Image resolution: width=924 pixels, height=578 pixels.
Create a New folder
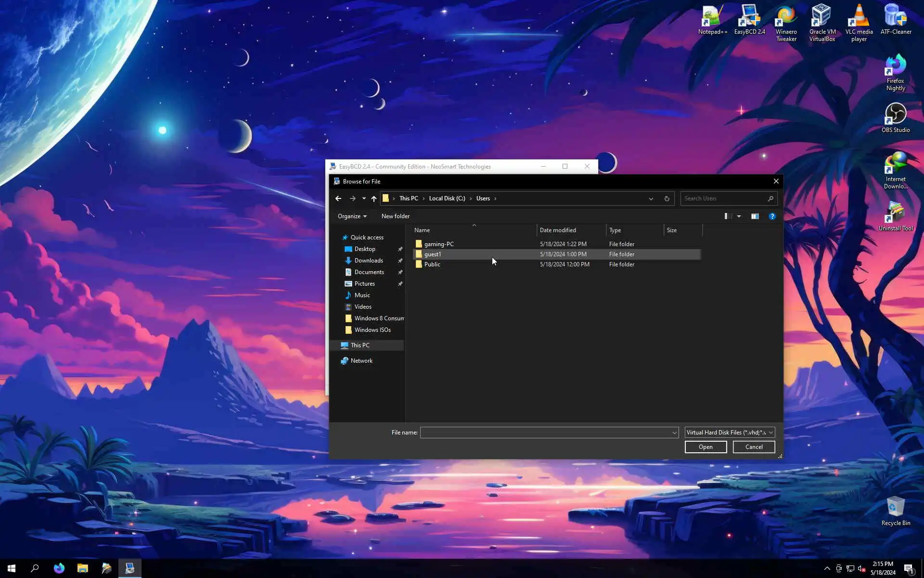click(x=395, y=216)
